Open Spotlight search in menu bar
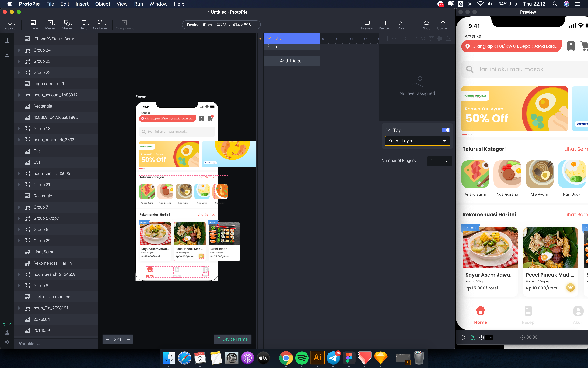Screen dimensions: 588x368 (x=555, y=4)
